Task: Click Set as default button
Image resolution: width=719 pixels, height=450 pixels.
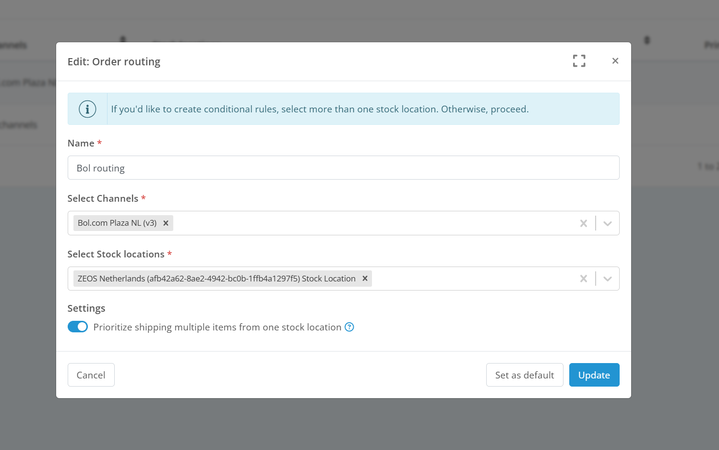Action: click(x=525, y=375)
